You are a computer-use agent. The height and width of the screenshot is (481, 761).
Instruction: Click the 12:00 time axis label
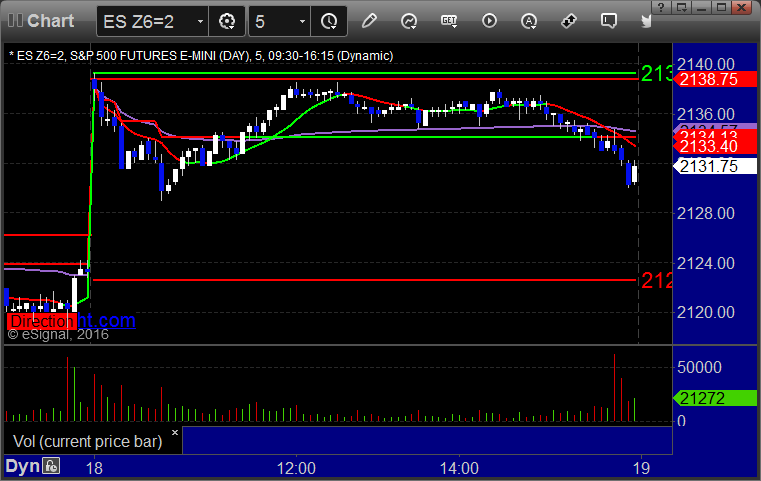coord(296,468)
